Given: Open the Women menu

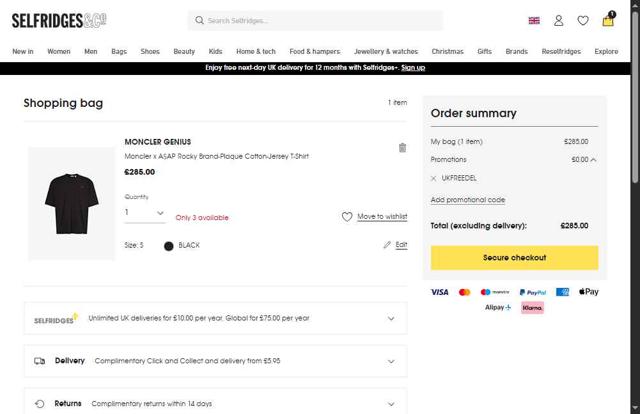Looking at the screenshot, I should 59,51.
